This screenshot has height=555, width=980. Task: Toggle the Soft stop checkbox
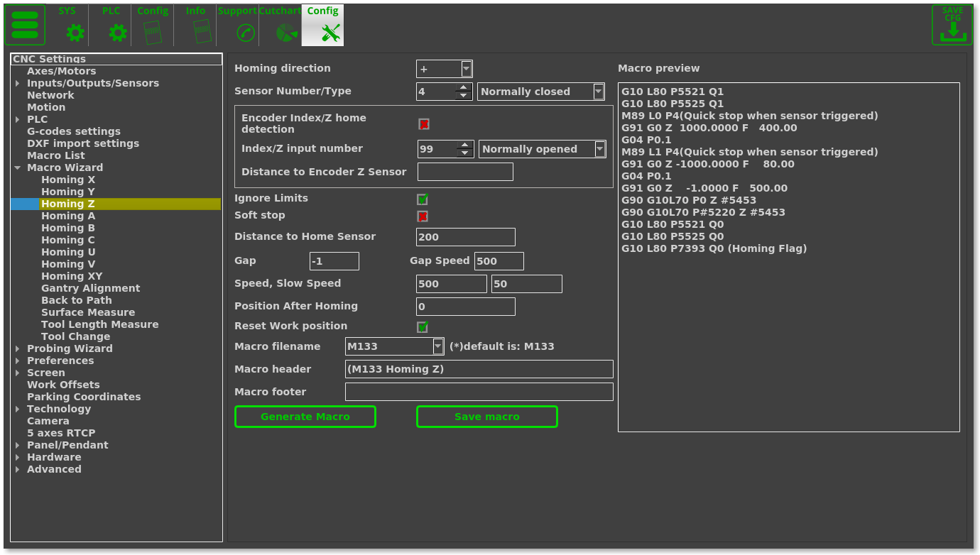[423, 216]
